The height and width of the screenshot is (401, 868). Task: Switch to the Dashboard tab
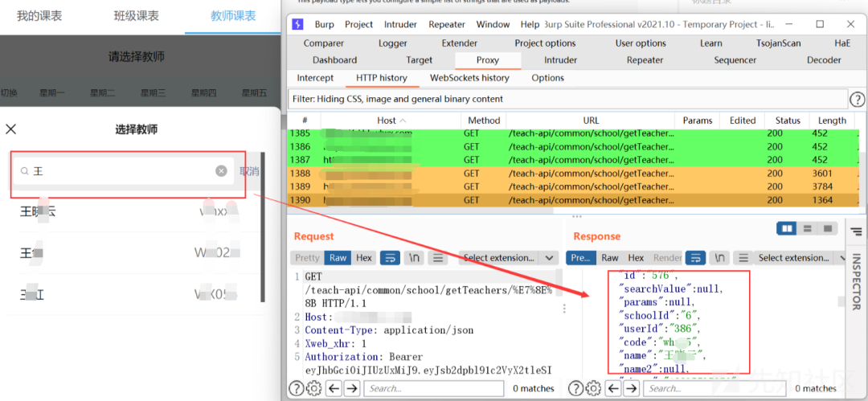pos(334,59)
